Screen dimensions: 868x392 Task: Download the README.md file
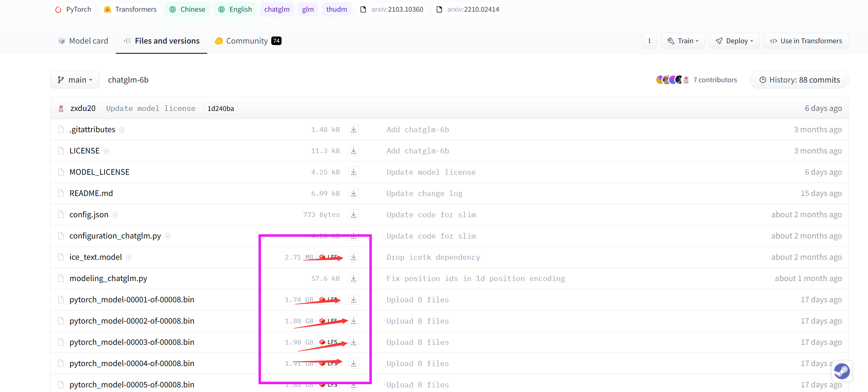(x=353, y=193)
